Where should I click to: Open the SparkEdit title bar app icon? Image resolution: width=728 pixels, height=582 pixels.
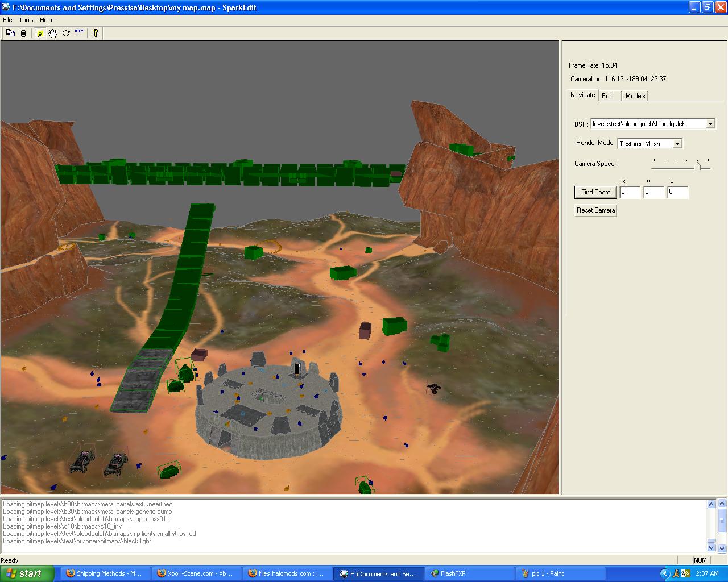6,7
